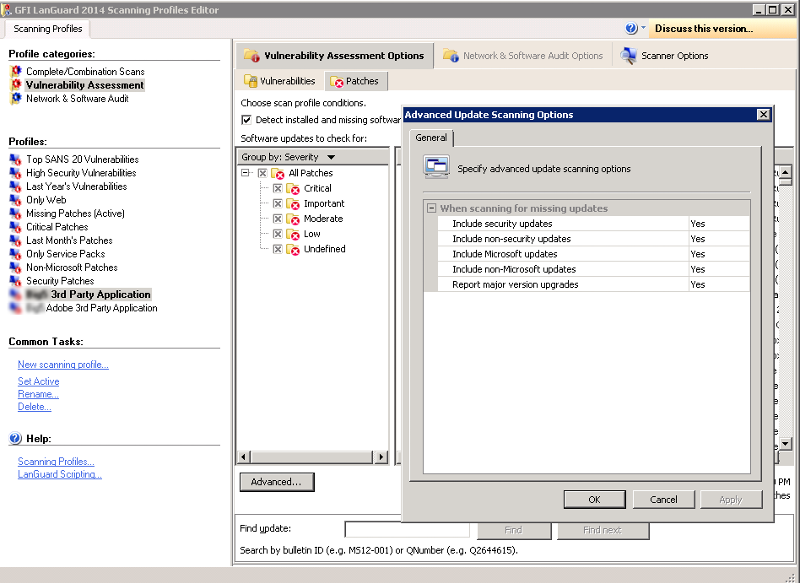Click the Low severity folder icon

point(293,234)
